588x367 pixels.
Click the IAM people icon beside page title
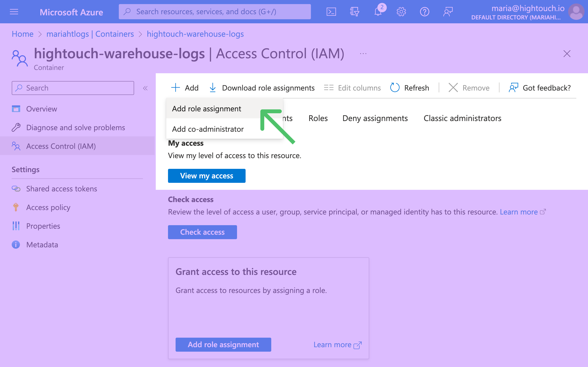pyautogui.click(x=20, y=58)
